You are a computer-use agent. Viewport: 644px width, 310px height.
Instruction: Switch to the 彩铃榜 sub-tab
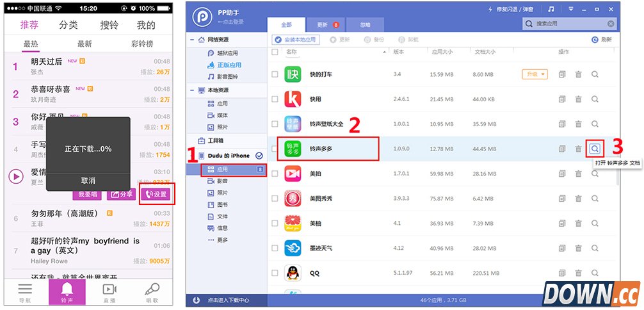(x=142, y=44)
